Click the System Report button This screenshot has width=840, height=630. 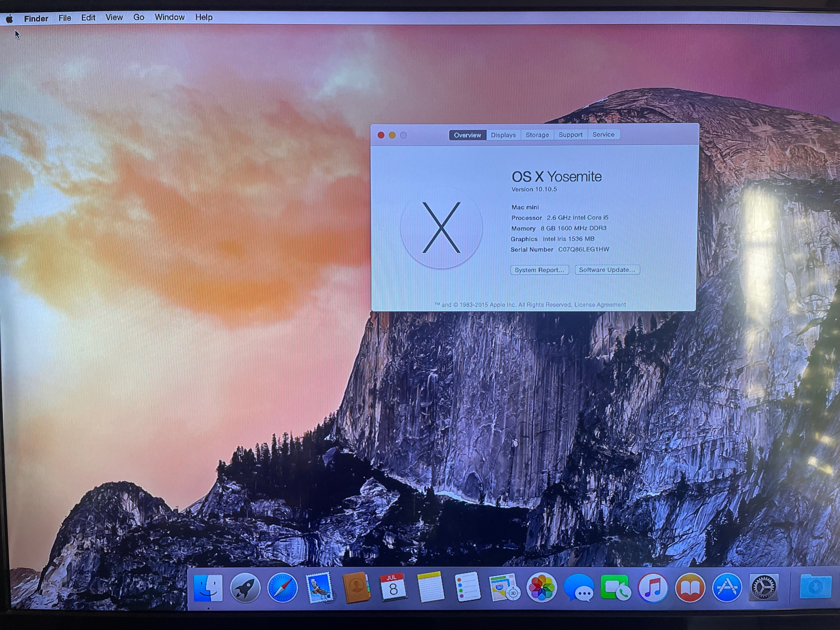(539, 270)
